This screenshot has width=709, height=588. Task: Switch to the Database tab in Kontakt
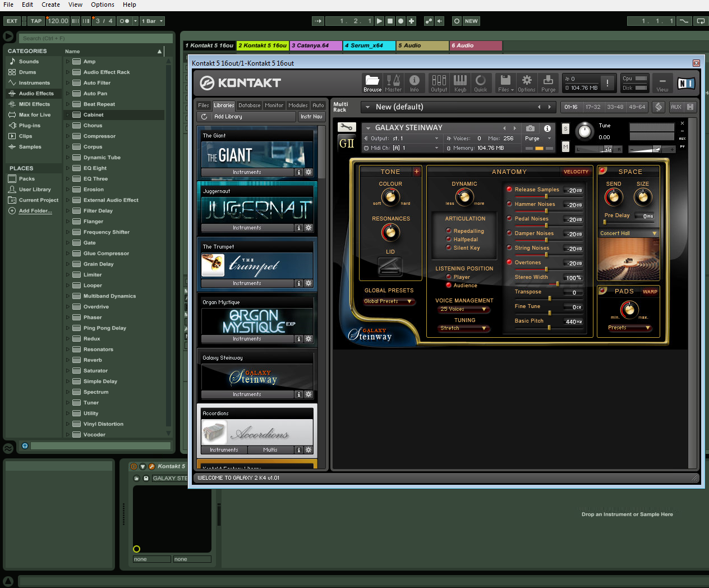pyautogui.click(x=249, y=105)
